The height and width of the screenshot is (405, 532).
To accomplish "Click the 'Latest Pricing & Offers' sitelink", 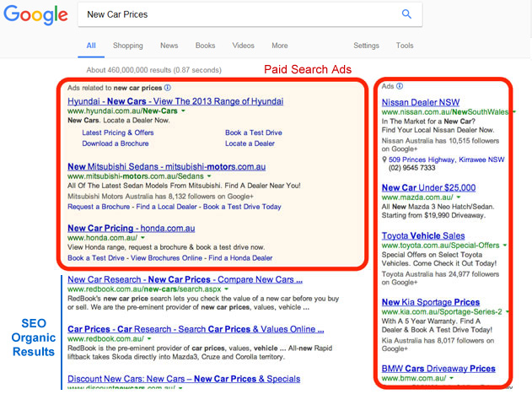I will 118,132.
